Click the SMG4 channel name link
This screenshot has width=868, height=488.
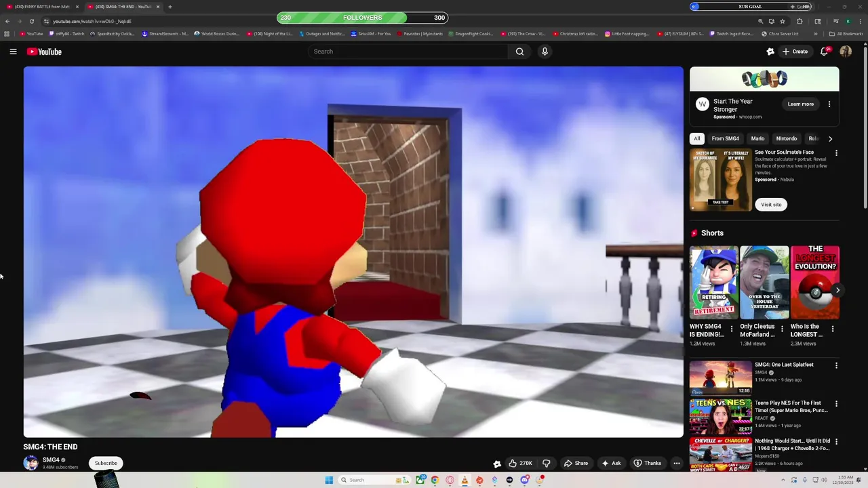point(51,460)
